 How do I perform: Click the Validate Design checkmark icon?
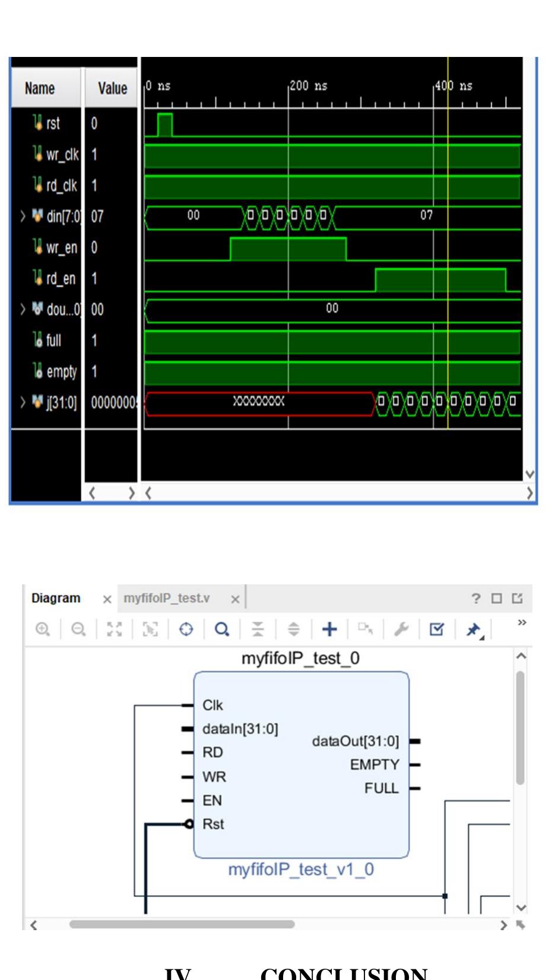437,629
